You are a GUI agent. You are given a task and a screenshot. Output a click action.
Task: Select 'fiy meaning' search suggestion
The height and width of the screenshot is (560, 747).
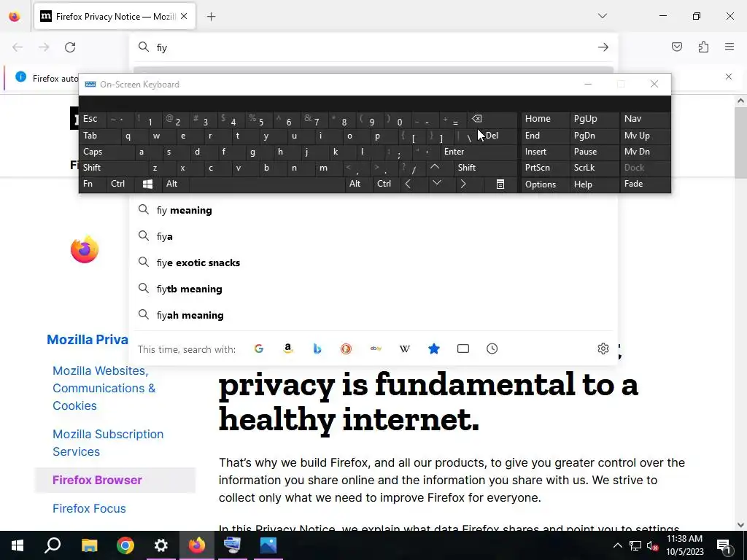373,210
